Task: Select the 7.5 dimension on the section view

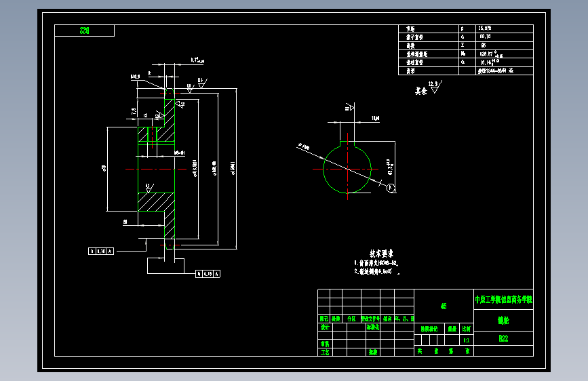Action: (134, 111)
